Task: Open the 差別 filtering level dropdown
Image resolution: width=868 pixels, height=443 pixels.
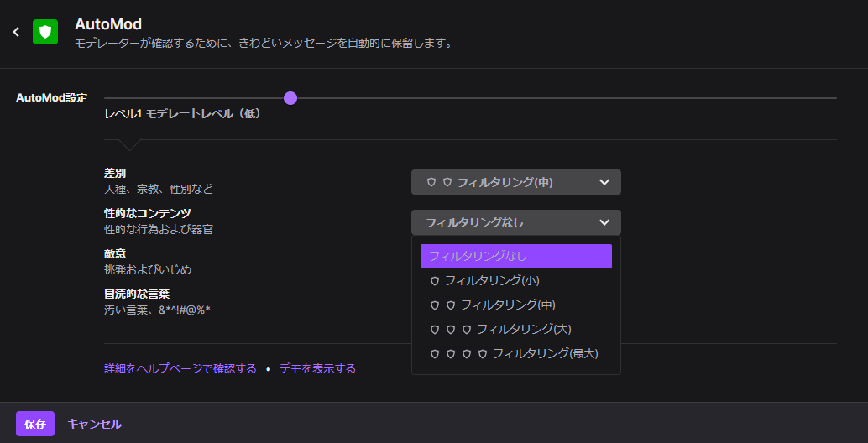Action: point(515,182)
